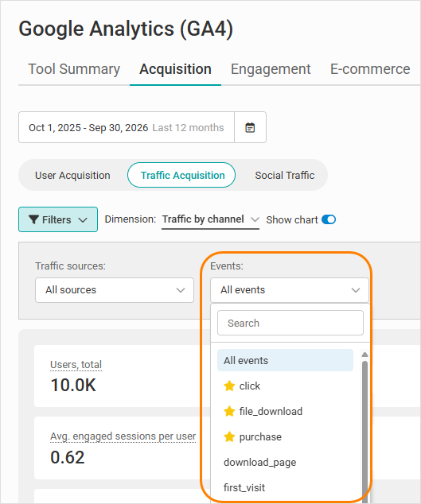The height and width of the screenshot is (504, 421).
Task: Click the 0.62 sessions value
Action: [x=68, y=457]
